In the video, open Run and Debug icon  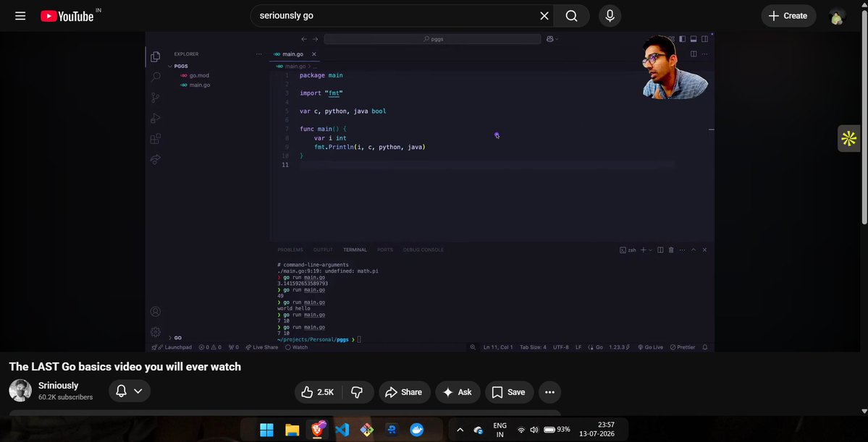tap(156, 118)
